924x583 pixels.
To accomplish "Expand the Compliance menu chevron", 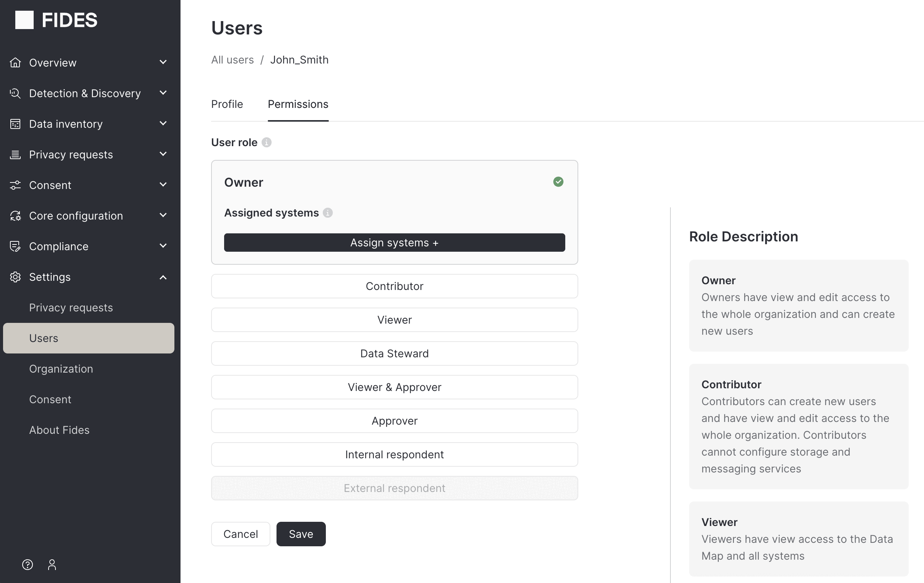I will click(x=163, y=246).
